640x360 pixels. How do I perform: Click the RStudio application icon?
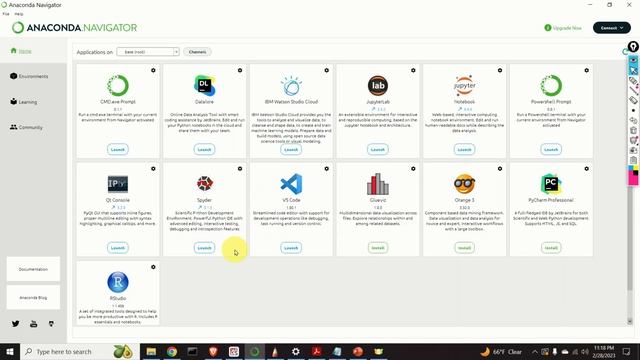(x=118, y=282)
